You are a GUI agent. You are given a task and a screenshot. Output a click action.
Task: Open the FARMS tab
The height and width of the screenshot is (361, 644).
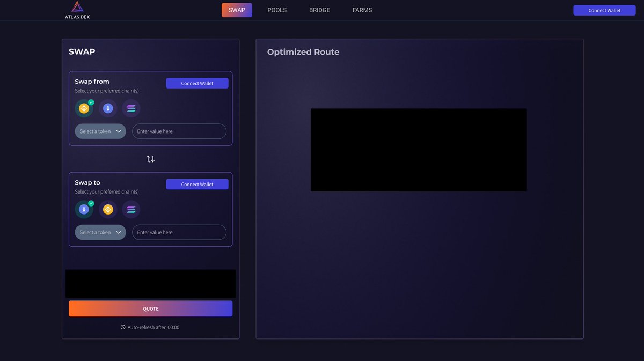pyautogui.click(x=362, y=10)
